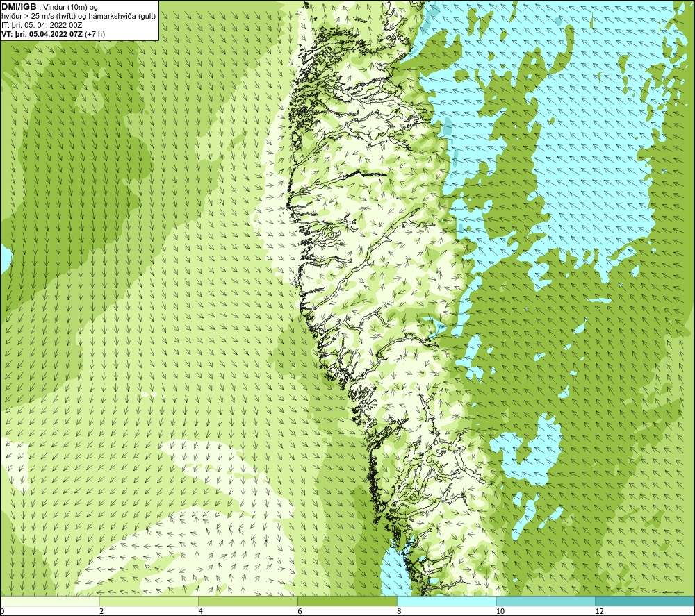Image resolution: width=695 pixels, height=616 pixels.
Task: Click the 8–10 m/s light cyan color band
Action: click(447, 601)
